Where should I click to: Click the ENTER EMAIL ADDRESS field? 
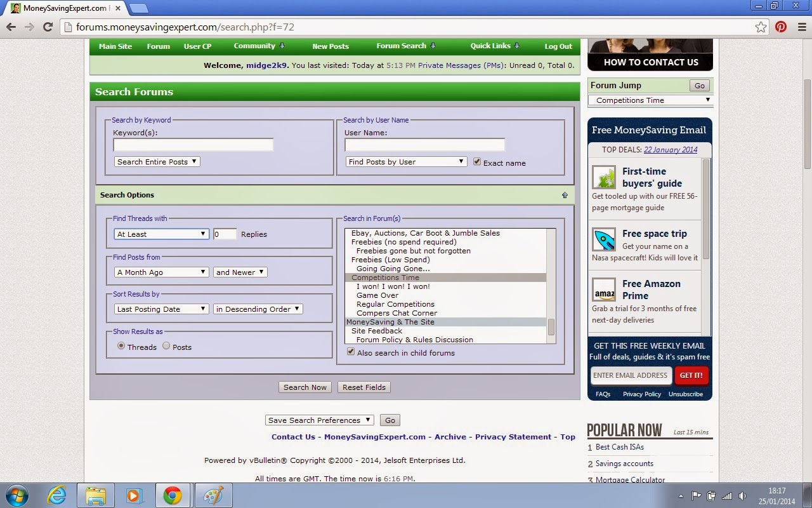(x=631, y=375)
